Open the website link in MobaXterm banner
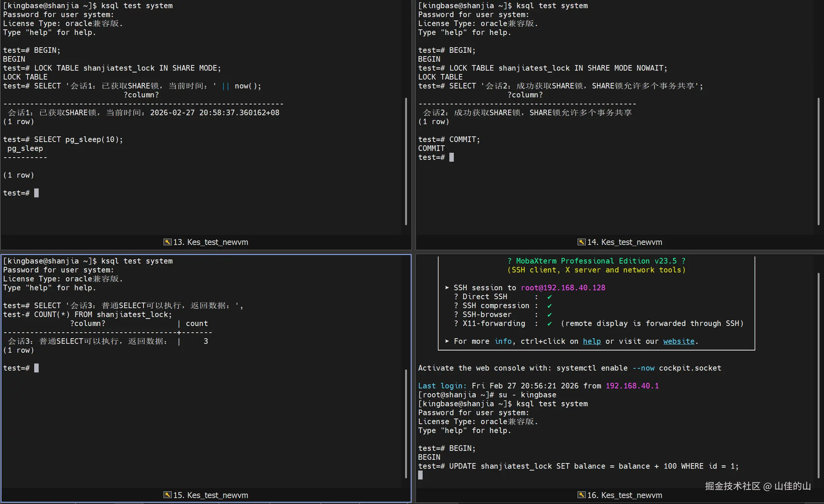This screenshot has height=504, width=824. tap(679, 341)
